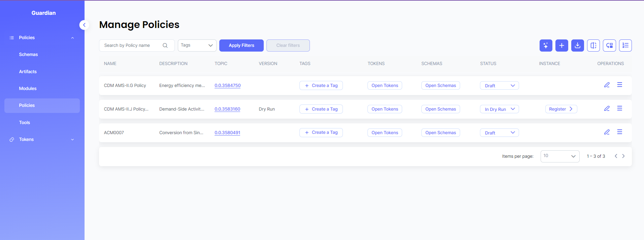Expand the Tokens sidebar section
Image resolution: width=644 pixels, height=240 pixels.
point(42,140)
